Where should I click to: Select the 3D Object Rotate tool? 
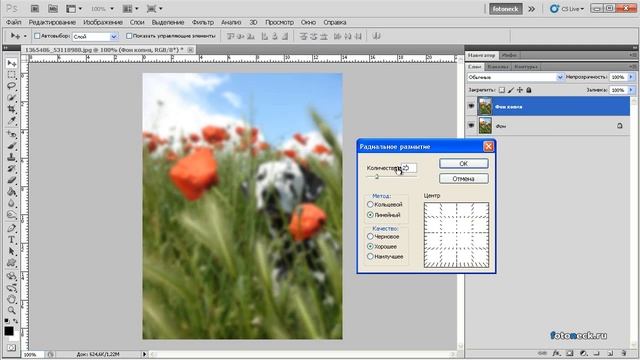11,276
